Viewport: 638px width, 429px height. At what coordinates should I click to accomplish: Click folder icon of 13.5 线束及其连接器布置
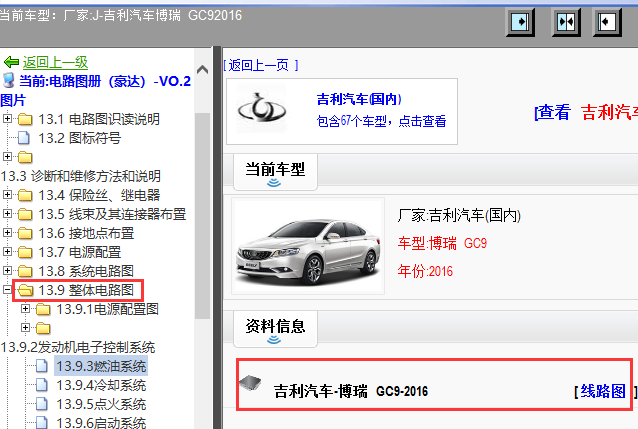pos(25,214)
